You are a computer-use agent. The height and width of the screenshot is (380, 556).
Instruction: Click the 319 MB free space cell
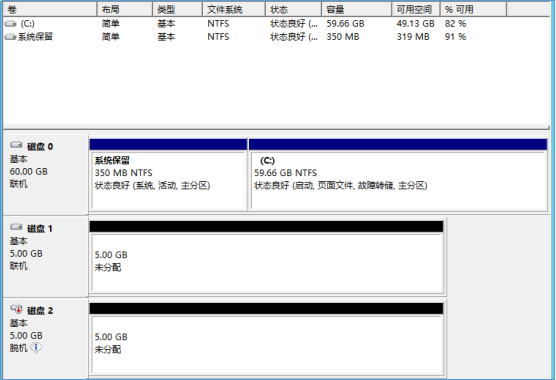[x=413, y=37]
